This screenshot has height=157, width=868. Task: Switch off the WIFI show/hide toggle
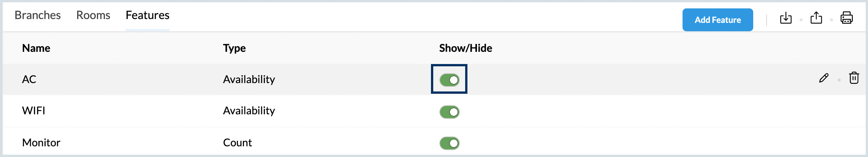(x=450, y=112)
